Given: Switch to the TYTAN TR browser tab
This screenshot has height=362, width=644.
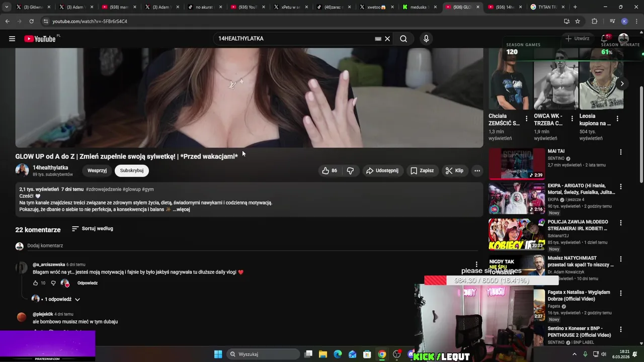Looking at the screenshot, I should point(546,7).
